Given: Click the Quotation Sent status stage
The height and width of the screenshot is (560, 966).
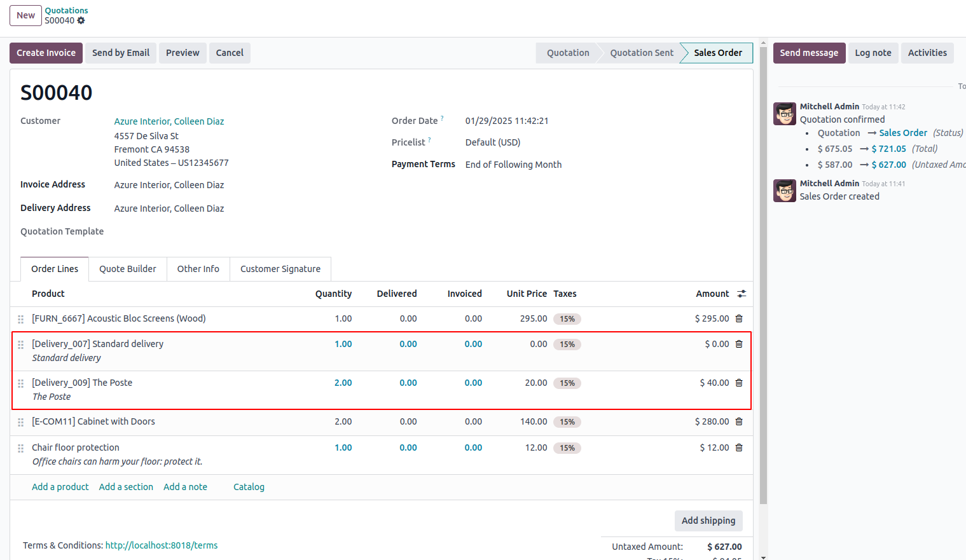Looking at the screenshot, I should (641, 53).
